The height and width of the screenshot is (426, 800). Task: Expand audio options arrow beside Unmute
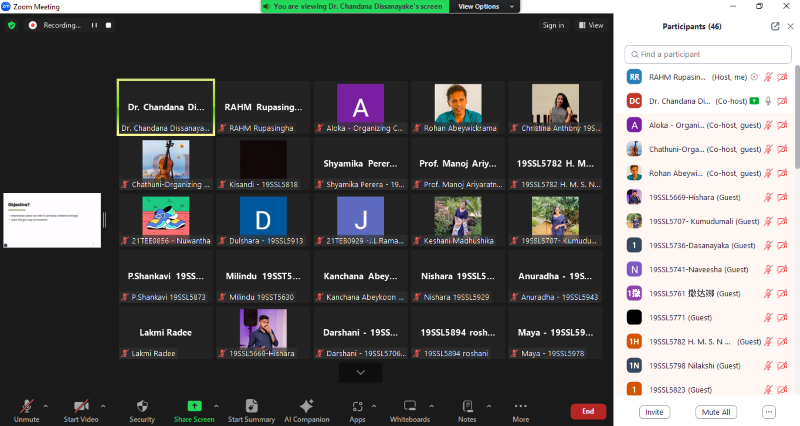pyautogui.click(x=45, y=405)
